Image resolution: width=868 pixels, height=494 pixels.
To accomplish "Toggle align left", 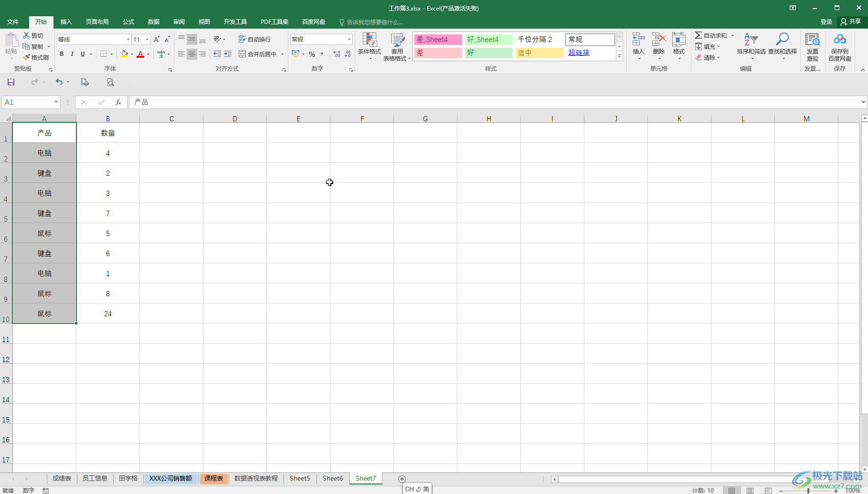I will [181, 54].
